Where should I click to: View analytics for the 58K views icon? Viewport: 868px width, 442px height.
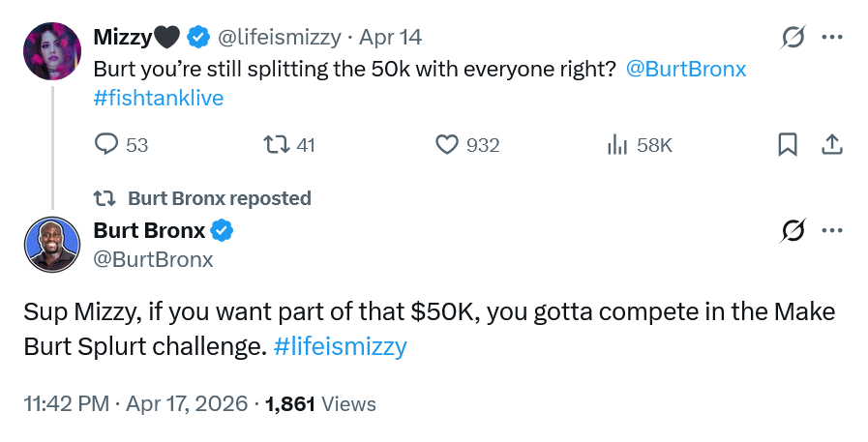[x=616, y=145]
